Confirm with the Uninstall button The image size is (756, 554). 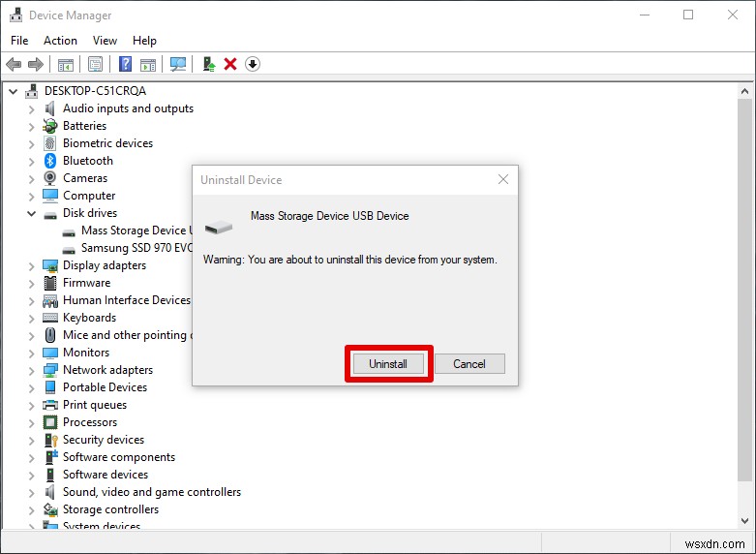(x=388, y=364)
